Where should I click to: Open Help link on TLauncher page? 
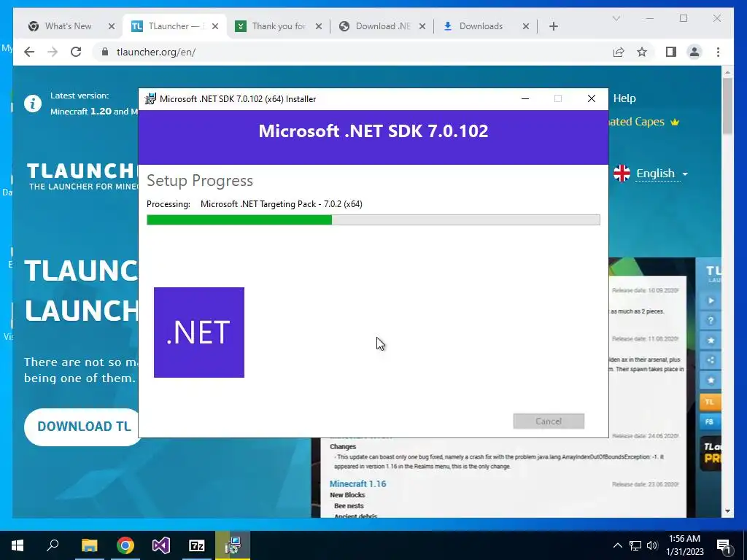coord(624,98)
